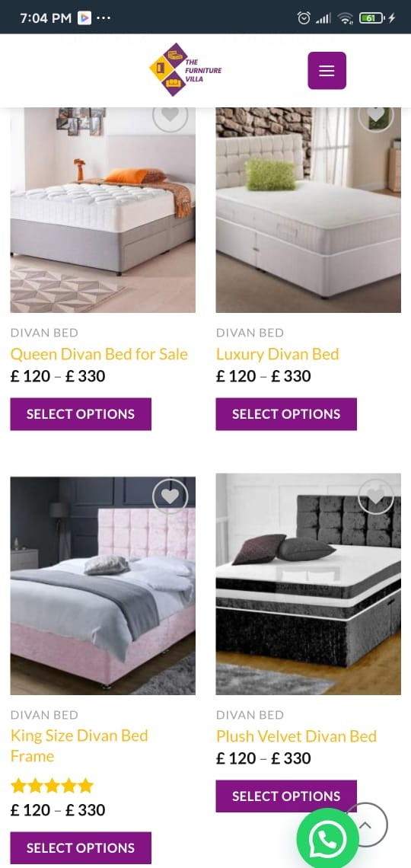Open Queen Divan Bed for Sale link
This screenshot has width=411, height=868.
99,354
